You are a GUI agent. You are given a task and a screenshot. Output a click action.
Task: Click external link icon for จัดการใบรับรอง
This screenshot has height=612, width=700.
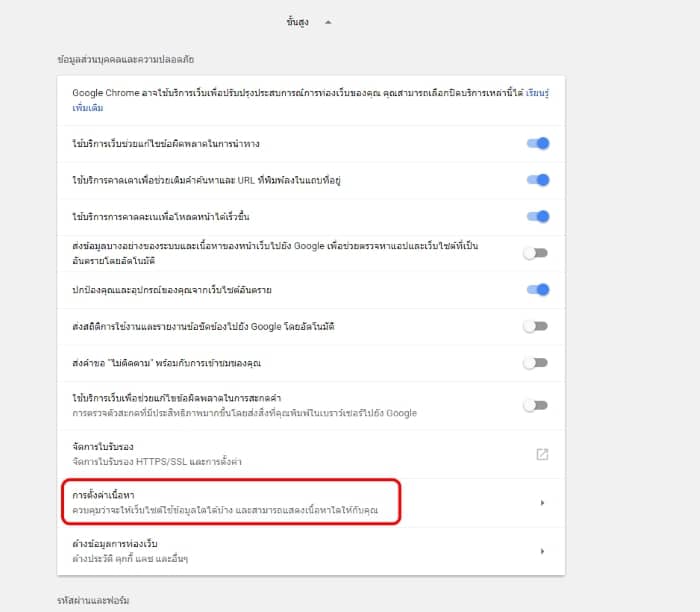pos(542,454)
